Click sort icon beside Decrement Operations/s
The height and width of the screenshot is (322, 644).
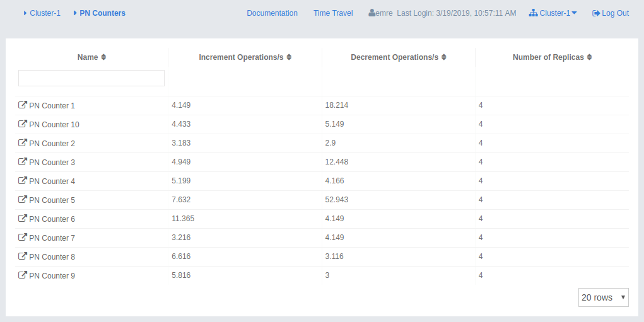click(x=444, y=57)
